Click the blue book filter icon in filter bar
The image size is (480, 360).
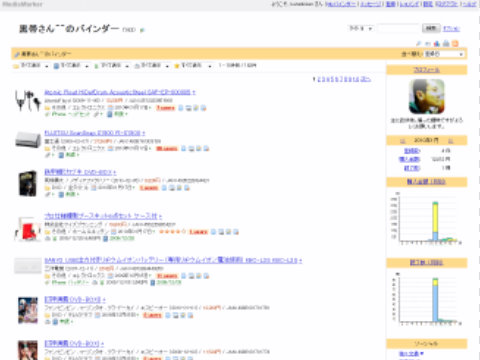(x=56, y=66)
